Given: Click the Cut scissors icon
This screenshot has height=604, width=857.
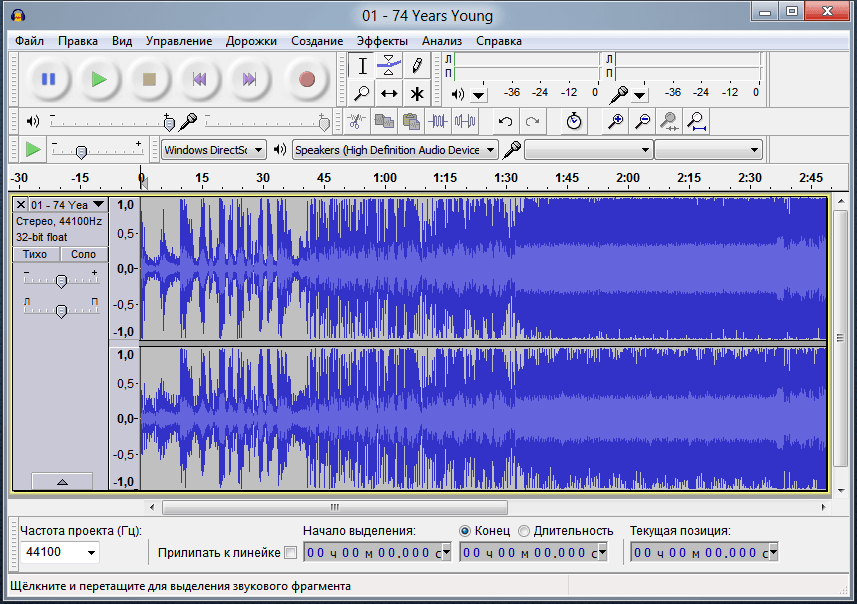Looking at the screenshot, I should [354, 121].
